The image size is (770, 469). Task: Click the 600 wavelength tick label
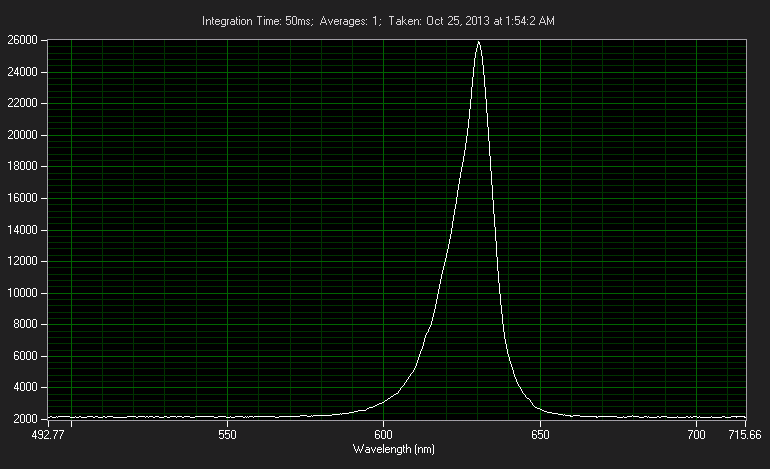coord(384,437)
